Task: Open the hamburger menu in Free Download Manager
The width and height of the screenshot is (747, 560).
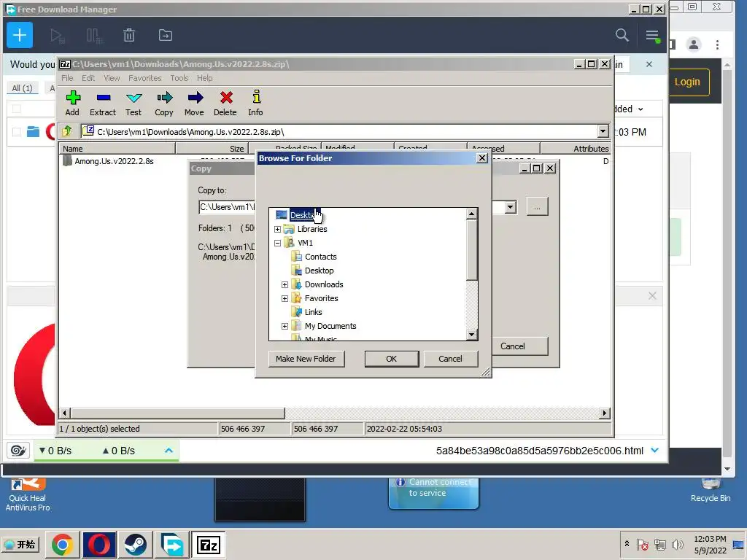Action: 652,35
